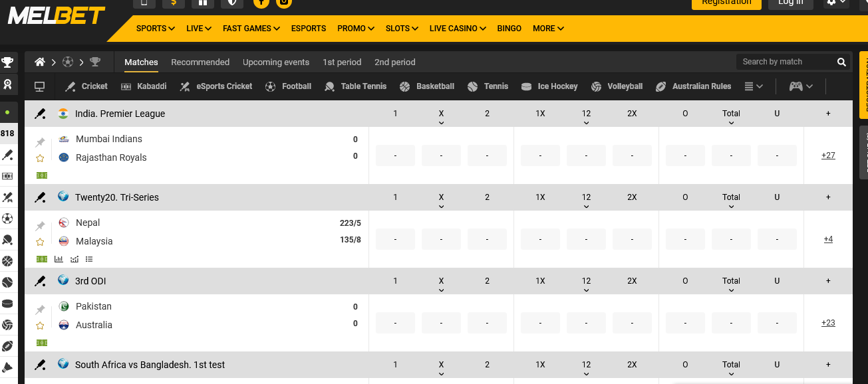
Task: Open the India. Premier League link
Action: [120, 114]
